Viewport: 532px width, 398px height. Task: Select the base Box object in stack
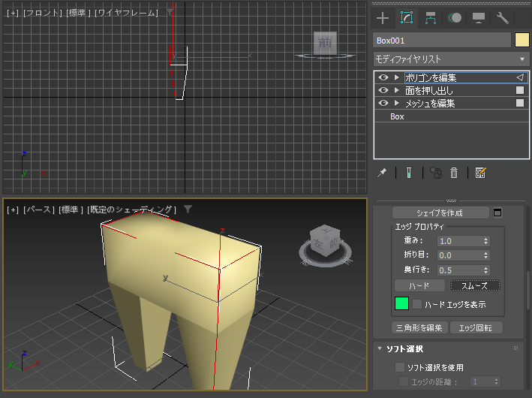point(397,116)
